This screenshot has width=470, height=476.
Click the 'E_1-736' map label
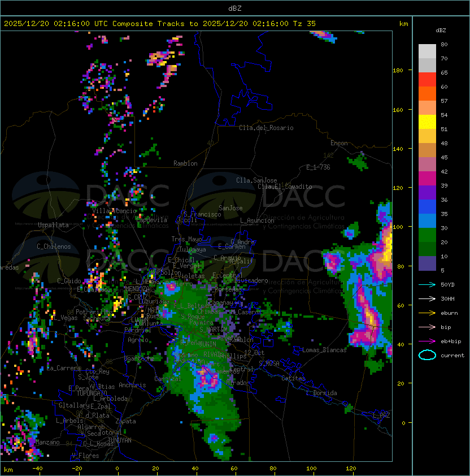318,167
